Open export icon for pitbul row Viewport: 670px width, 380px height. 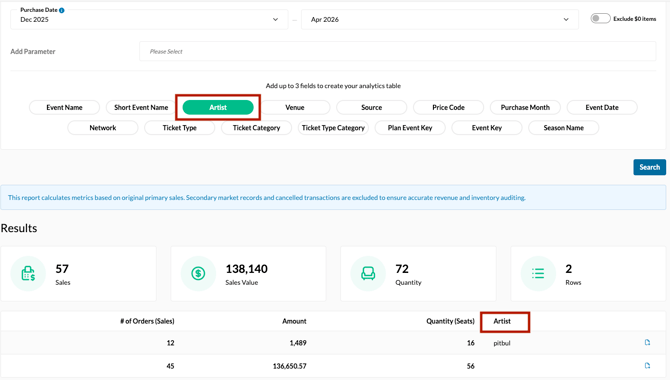(x=647, y=342)
